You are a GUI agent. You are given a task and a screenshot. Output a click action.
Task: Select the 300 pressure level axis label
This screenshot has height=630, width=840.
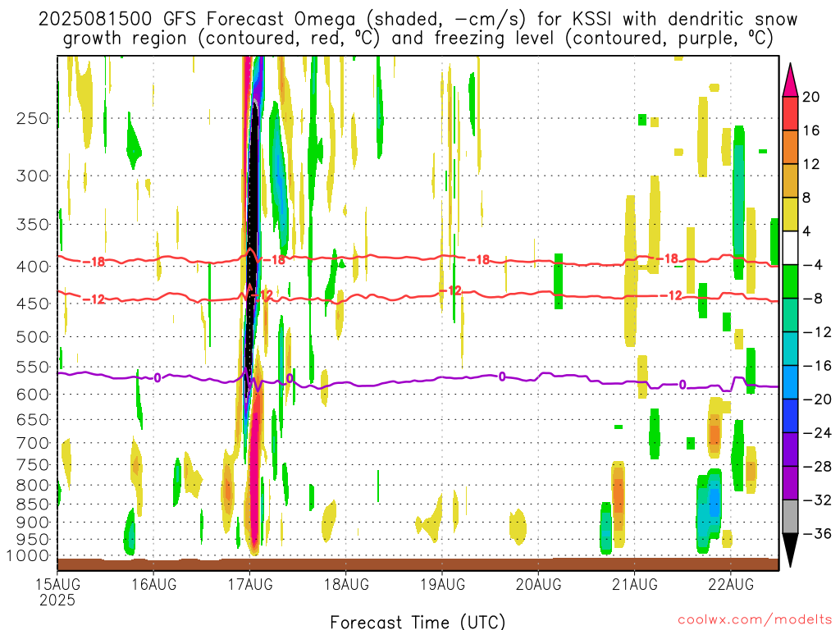pos(33,176)
